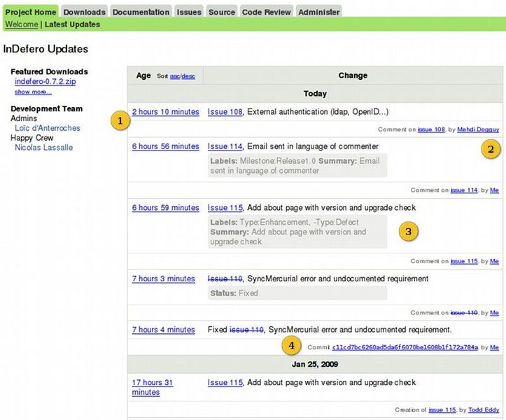
Task: Sort age ascending via asc link
Action: [174, 76]
